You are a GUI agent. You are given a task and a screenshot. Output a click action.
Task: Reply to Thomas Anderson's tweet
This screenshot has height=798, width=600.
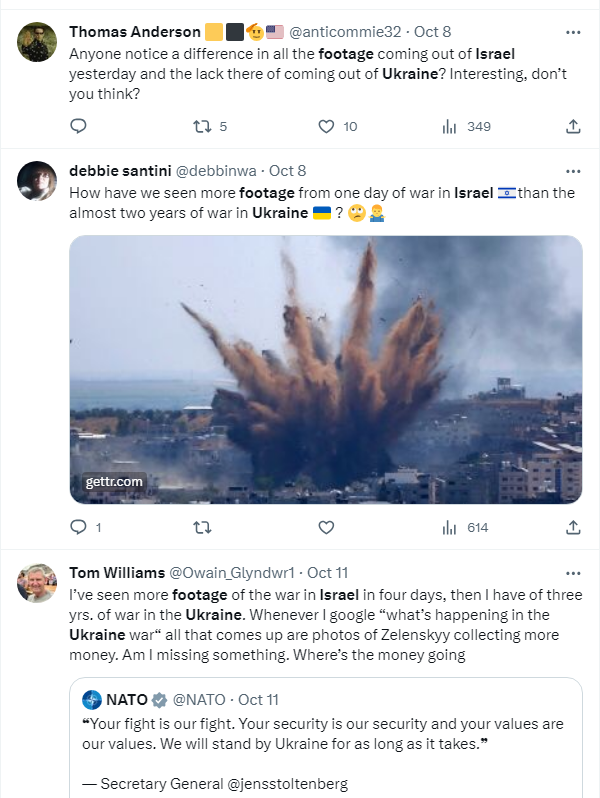click(79, 126)
